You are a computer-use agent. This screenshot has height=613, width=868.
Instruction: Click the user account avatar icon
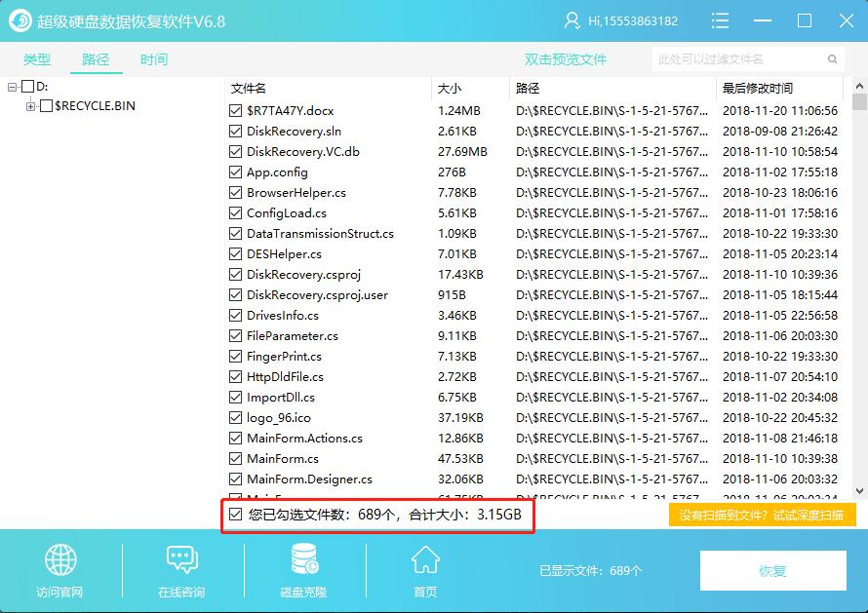(x=572, y=20)
